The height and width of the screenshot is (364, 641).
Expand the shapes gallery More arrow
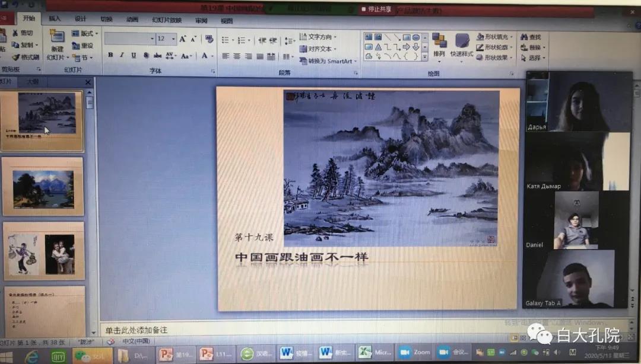point(425,57)
